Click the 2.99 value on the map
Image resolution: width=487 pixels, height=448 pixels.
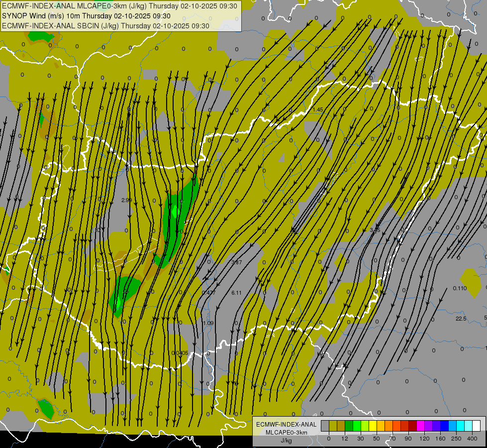pos(127,200)
